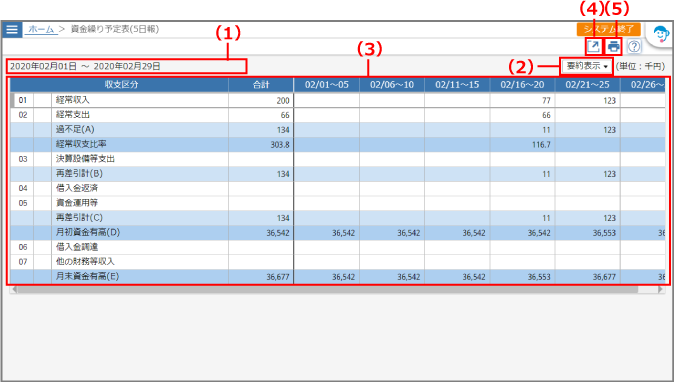Click code 01 in first row
Screen dimensions: 674x382
(23, 100)
